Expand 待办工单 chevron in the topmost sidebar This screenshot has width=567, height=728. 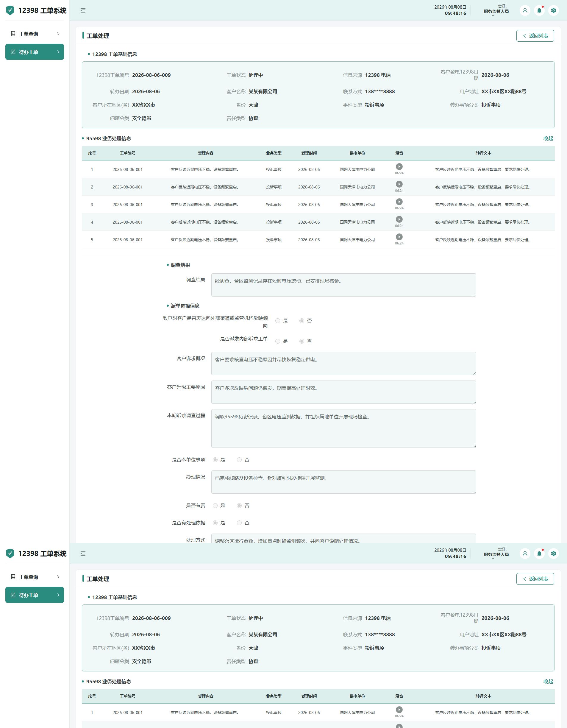58,52
